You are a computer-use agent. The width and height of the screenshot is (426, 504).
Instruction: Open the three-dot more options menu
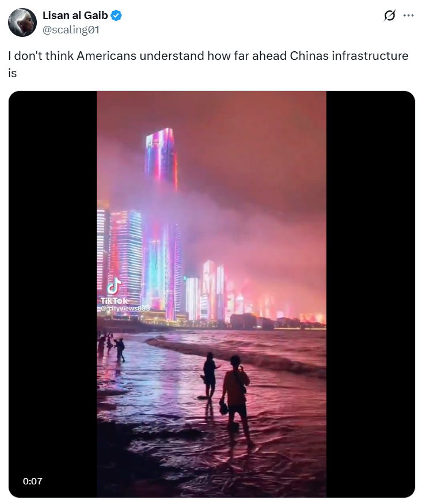click(408, 15)
